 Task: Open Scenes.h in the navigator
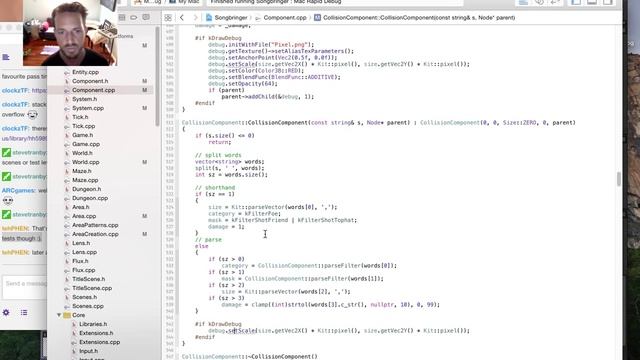84,297
